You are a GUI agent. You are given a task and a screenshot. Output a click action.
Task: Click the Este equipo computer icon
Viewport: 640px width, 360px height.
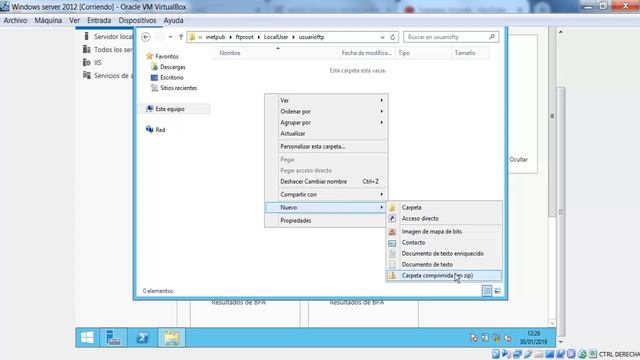(149, 109)
